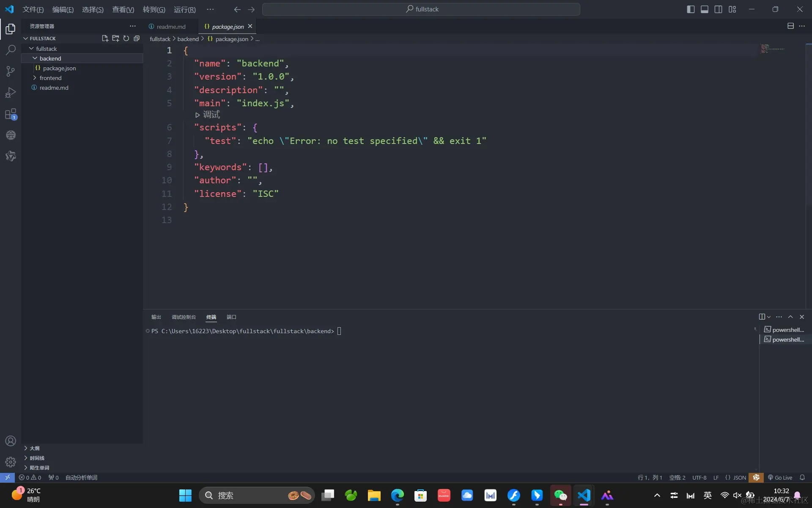This screenshot has width=812, height=508.
Task: Open the Run and Debug view
Action: [x=11, y=92]
